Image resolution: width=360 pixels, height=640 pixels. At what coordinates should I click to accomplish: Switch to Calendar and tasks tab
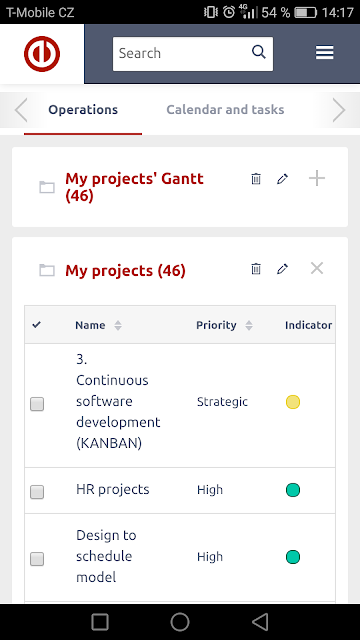click(225, 110)
